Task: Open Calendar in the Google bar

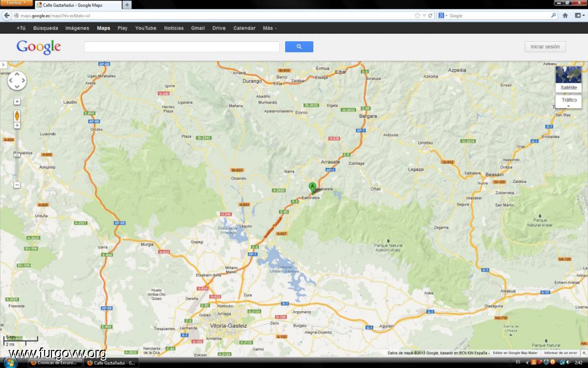Action: [x=245, y=28]
